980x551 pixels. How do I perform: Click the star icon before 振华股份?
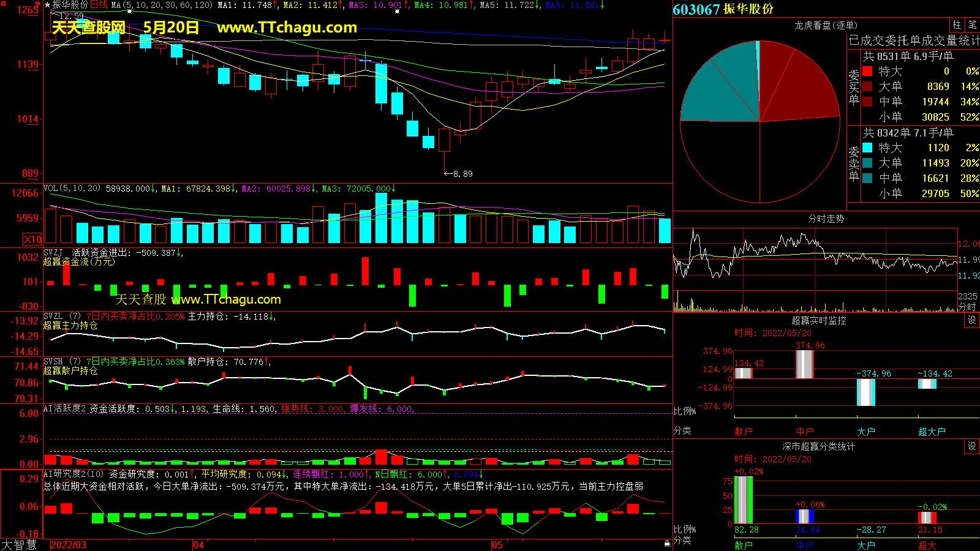pos(47,5)
